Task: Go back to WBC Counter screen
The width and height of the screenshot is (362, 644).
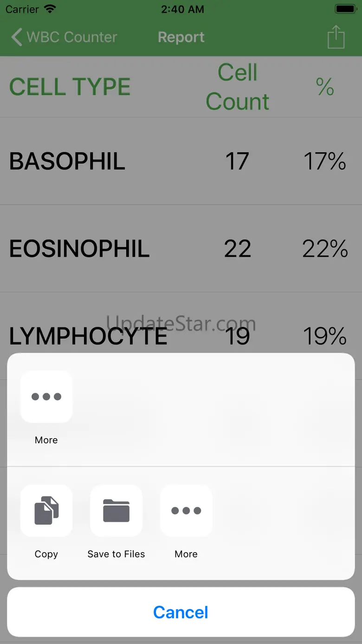Action: click(65, 37)
